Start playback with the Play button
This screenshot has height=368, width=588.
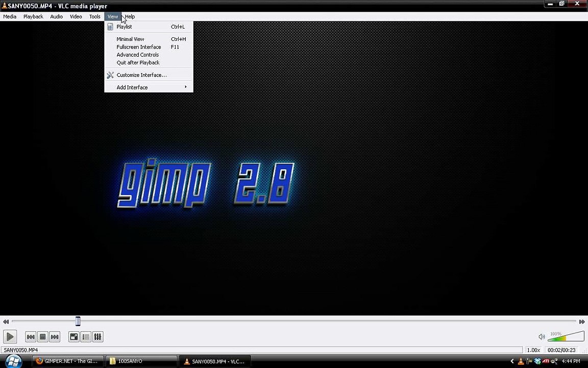click(x=10, y=336)
